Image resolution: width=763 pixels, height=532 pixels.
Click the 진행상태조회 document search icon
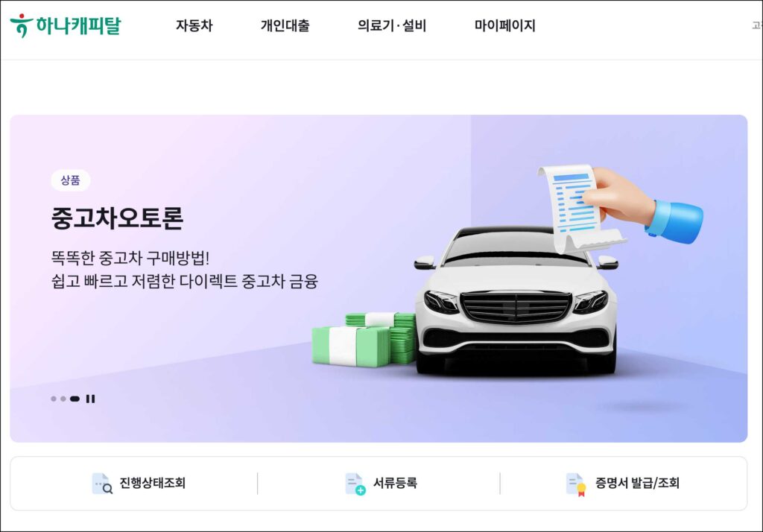pyautogui.click(x=102, y=484)
